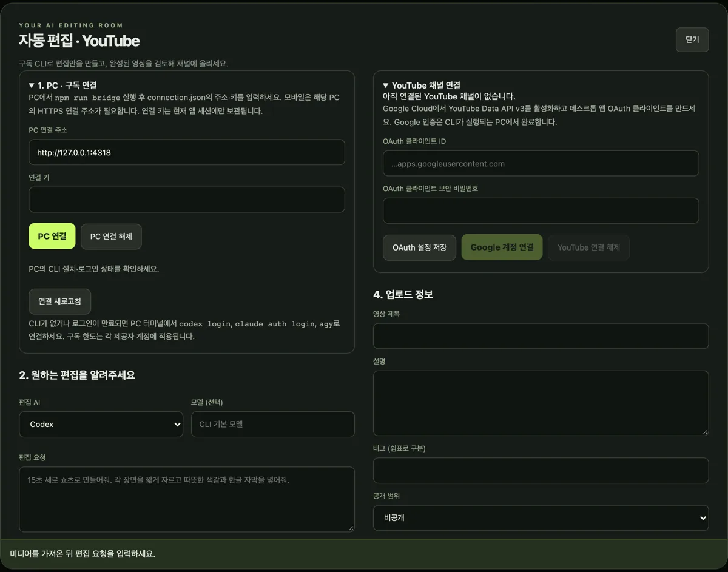
Task: Save OAuth settings with OAuth 설정 저장
Action: (x=419, y=247)
